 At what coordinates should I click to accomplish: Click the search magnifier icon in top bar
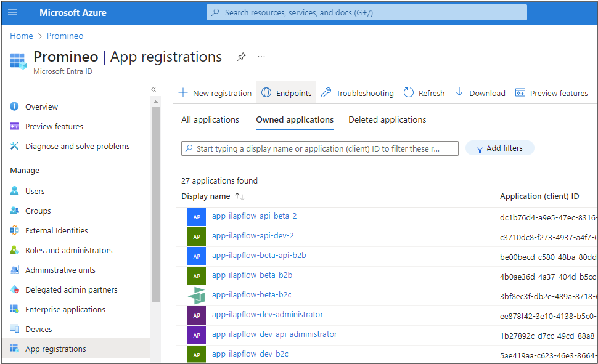(216, 12)
